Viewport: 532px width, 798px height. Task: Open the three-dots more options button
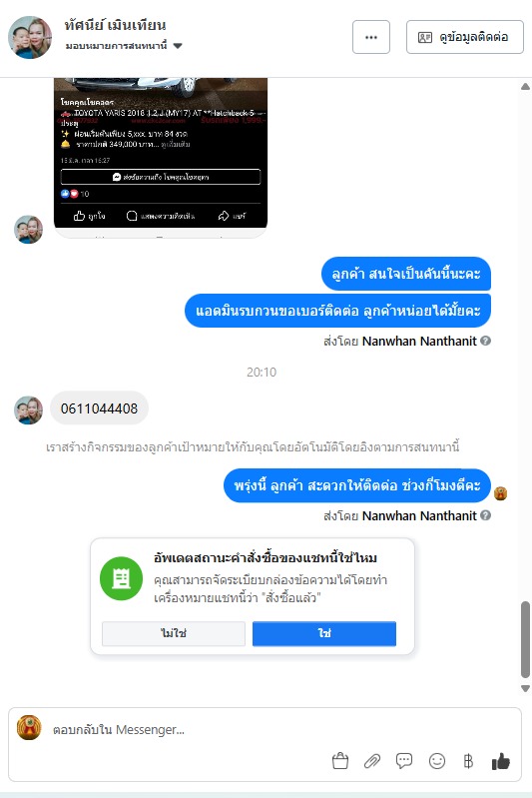click(371, 37)
